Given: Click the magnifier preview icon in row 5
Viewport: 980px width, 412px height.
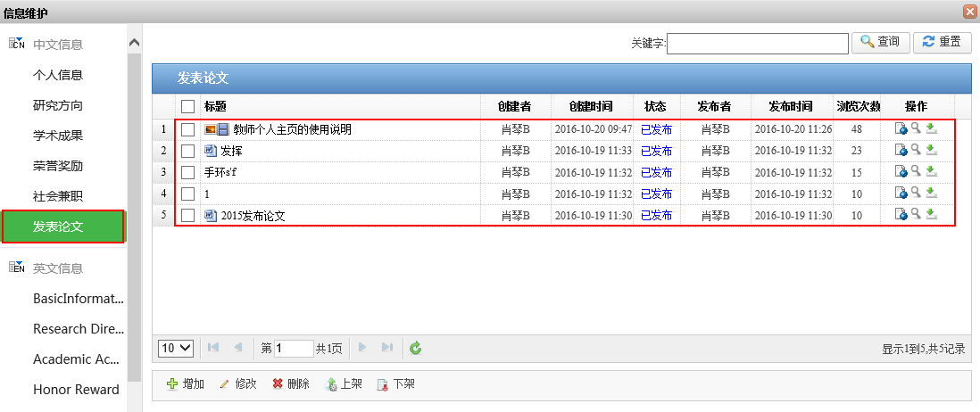Looking at the screenshot, I should click(916, 214).
